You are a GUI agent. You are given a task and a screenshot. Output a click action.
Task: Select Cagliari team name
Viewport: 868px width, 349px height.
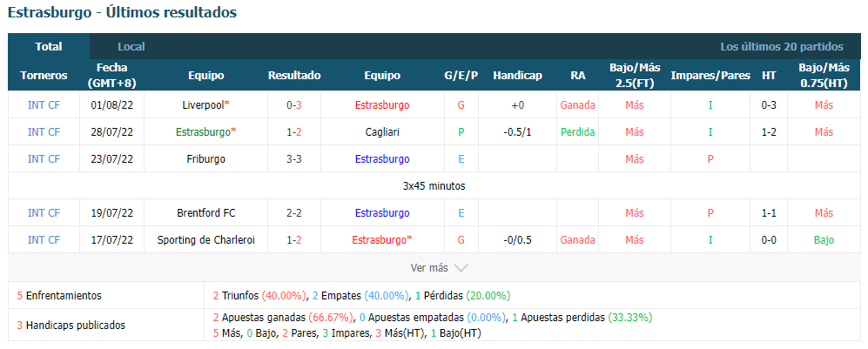[382, 131]
